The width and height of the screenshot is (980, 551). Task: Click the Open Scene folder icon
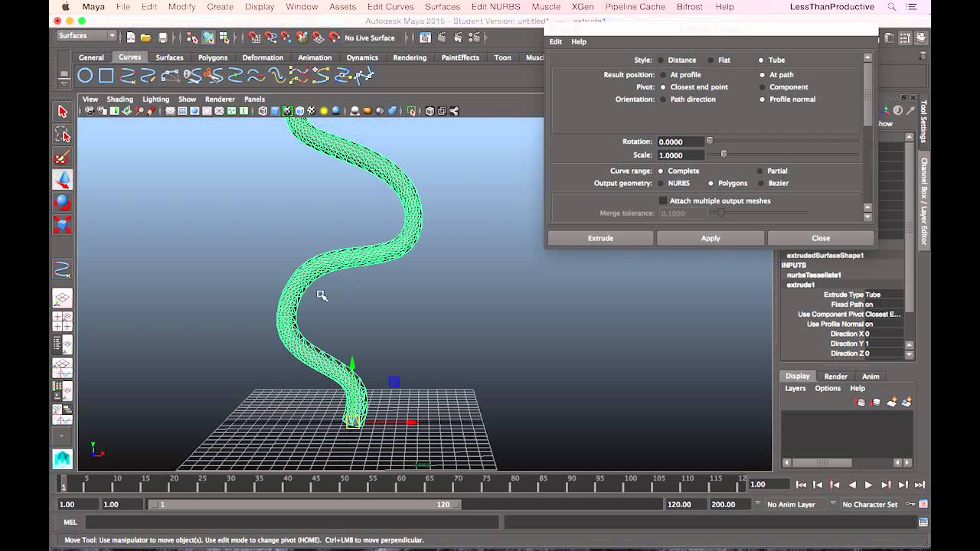tap(145, 37)
